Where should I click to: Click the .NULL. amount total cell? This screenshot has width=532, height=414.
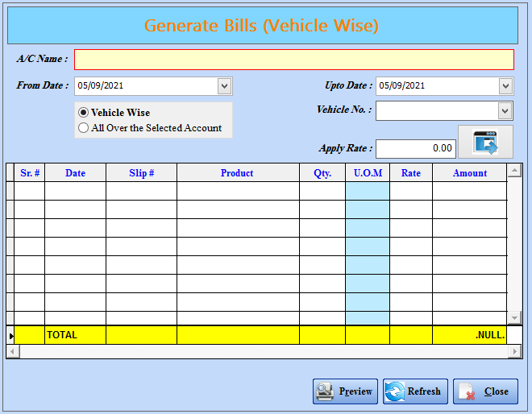pos(470,335)
